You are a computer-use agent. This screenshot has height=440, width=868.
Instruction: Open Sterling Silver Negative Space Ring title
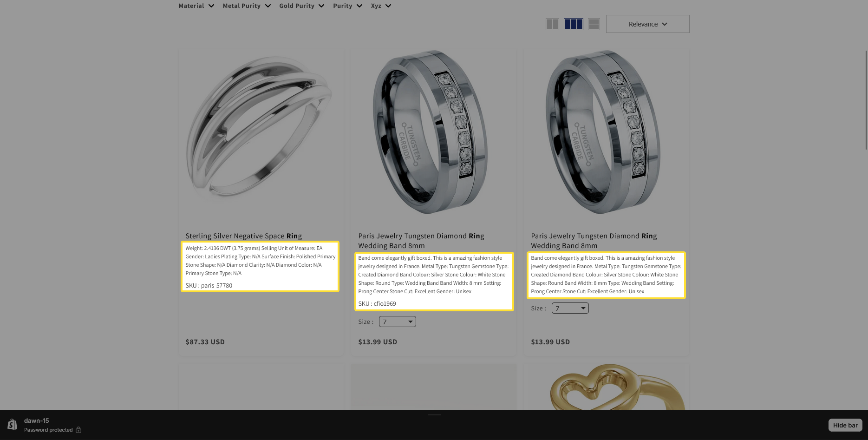(244, 236)
